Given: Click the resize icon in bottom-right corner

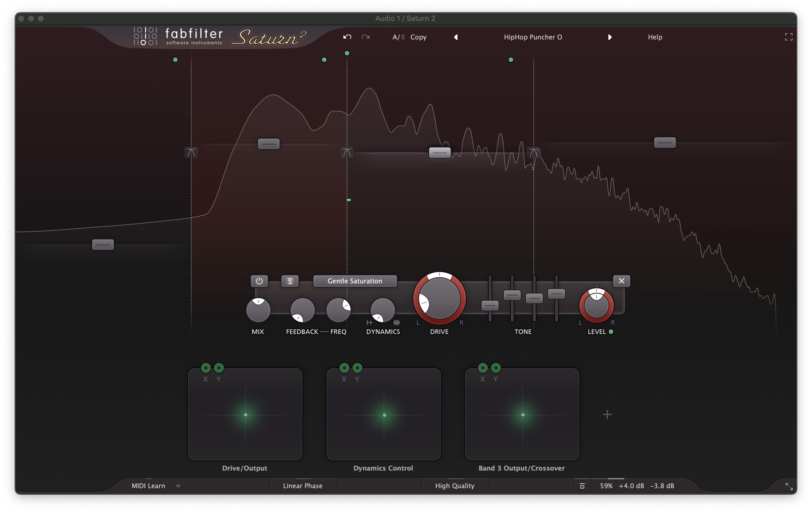Looking at the screenshot, I should (x=789, y=487).
